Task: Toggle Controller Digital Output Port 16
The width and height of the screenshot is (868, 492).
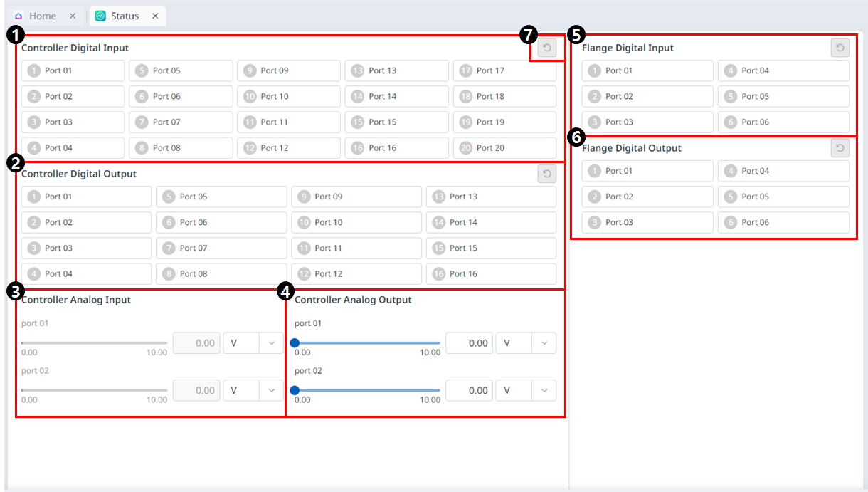Action: coord(491,273)
